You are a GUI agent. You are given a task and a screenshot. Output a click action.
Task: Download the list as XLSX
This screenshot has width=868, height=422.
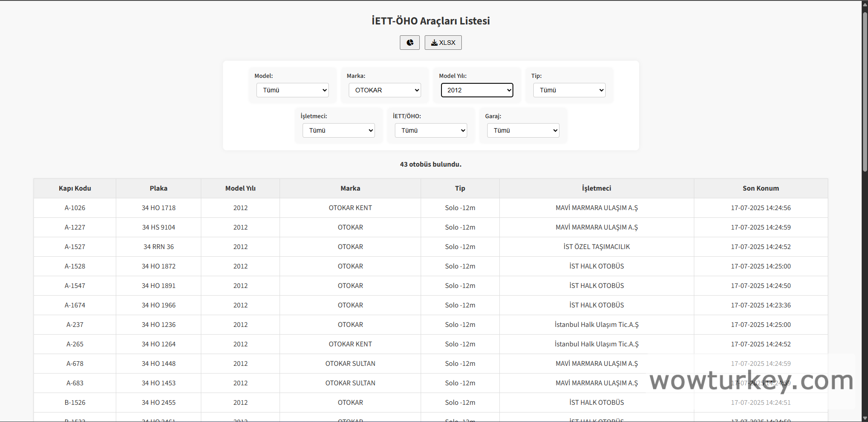pos(443,43)
